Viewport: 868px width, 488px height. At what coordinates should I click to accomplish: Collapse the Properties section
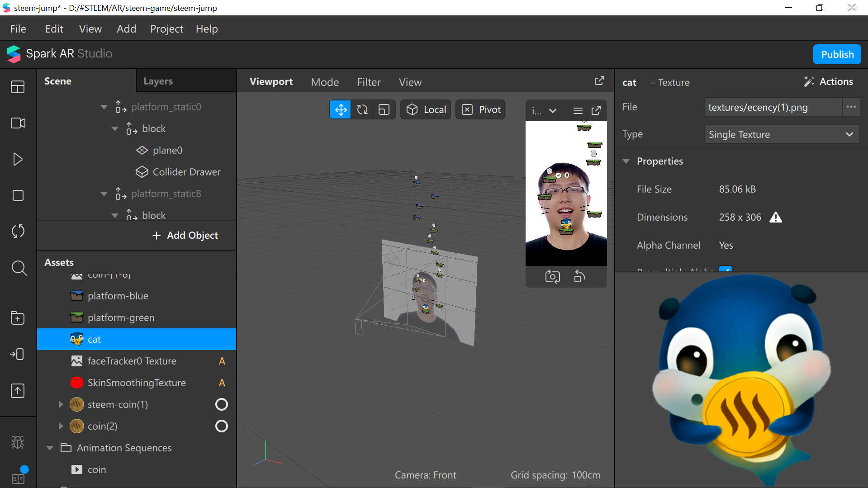click(626, 161)
